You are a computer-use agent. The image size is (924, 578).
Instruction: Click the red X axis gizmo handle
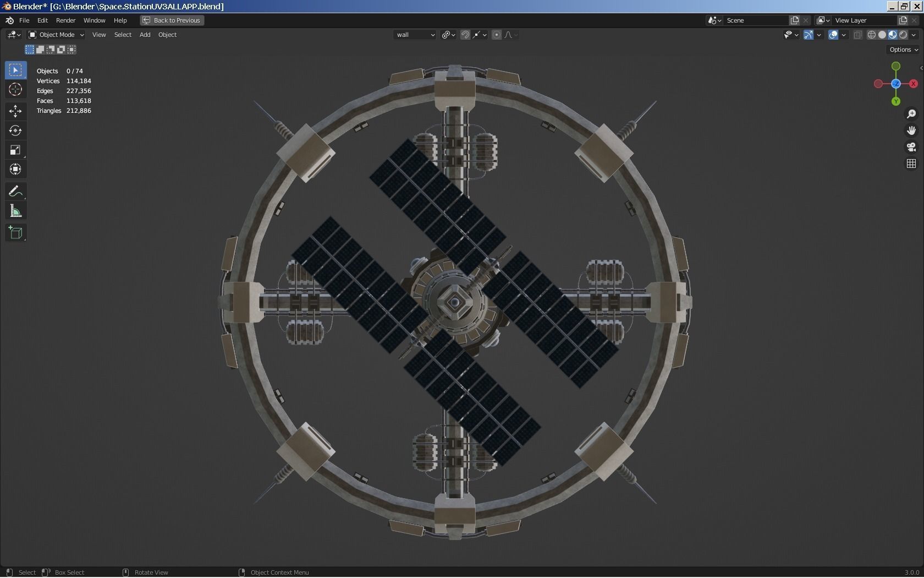click(x=914, y=84)
